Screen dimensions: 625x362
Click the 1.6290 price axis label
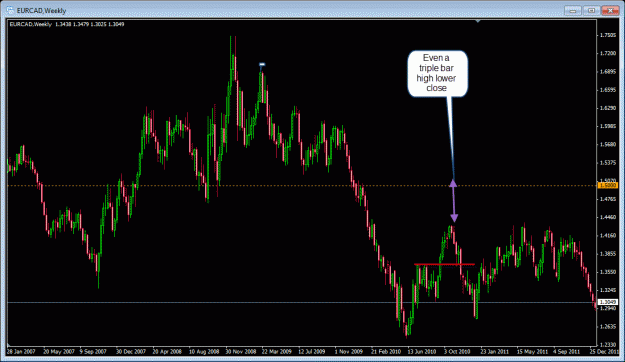(x=608, y=108)
